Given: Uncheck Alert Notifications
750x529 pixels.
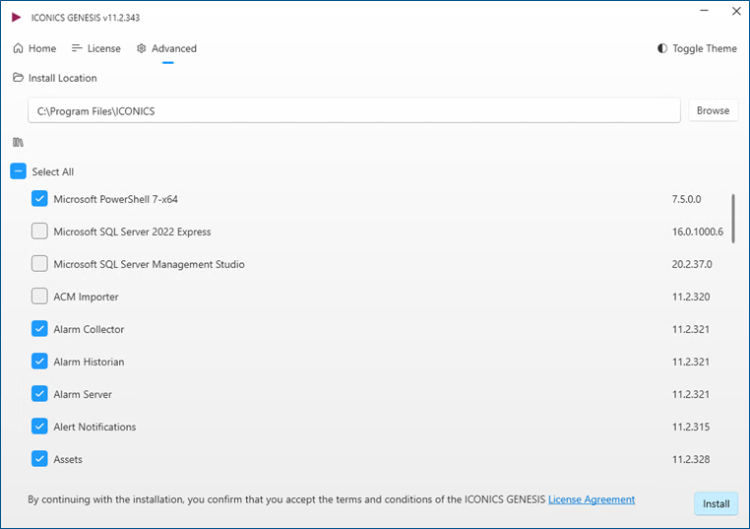Looking at the screenshot, I should pyautogui.click(x=39, y=426).
